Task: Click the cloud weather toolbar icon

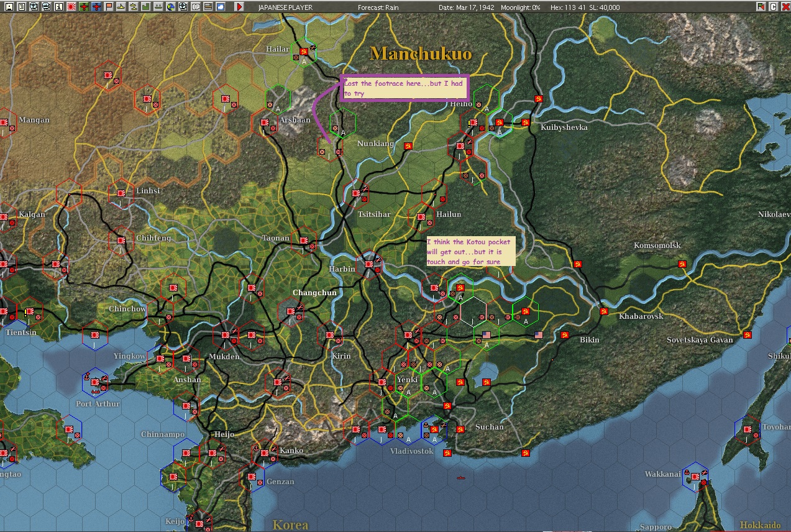Action: tap(221, 7)
